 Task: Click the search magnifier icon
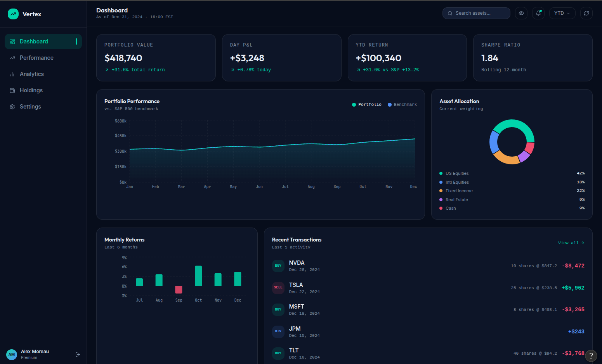click(450, 13)
